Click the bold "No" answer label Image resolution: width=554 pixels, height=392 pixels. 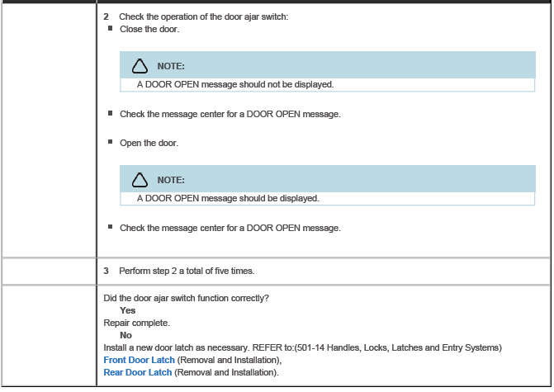125,336
